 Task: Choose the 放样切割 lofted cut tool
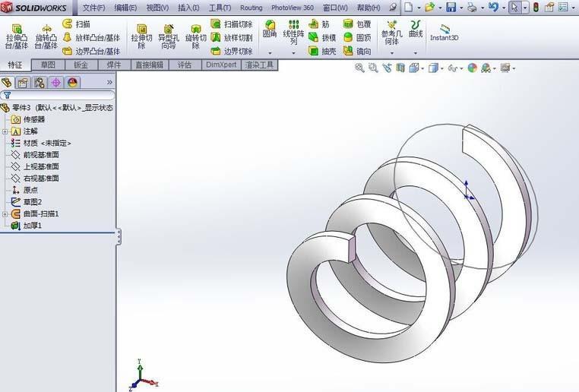232,38
